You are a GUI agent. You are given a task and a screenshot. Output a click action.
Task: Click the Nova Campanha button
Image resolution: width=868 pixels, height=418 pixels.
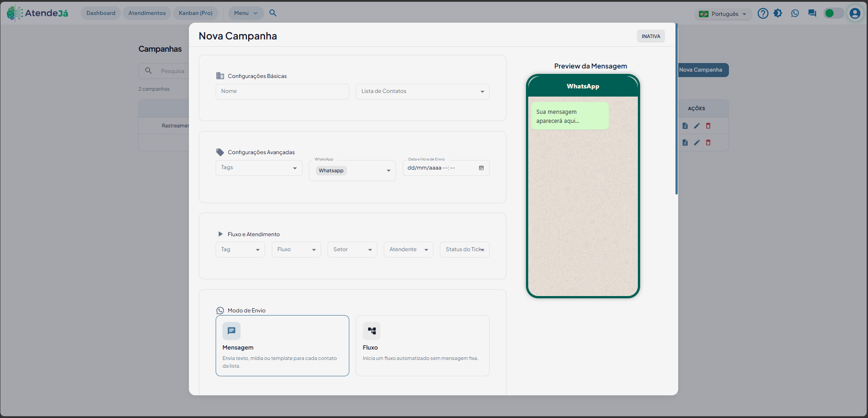[703, 70]
